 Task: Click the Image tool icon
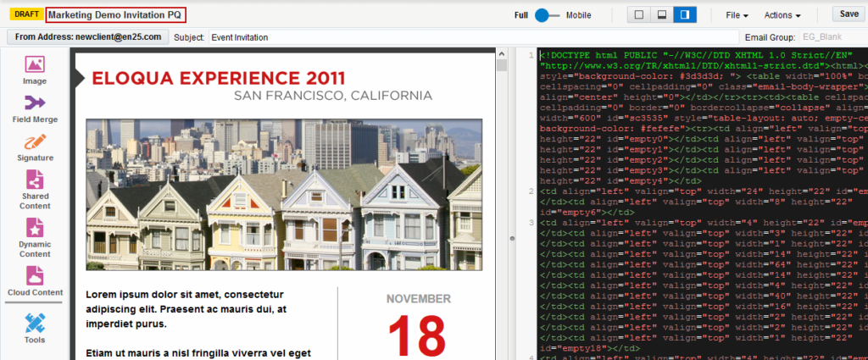point(35,65)
